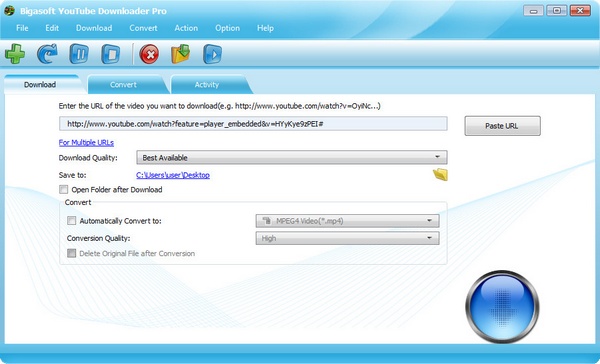Screen dimensions: 600x364
Task: Click the open download folder toolbar icon
Action: coord(181,54)
